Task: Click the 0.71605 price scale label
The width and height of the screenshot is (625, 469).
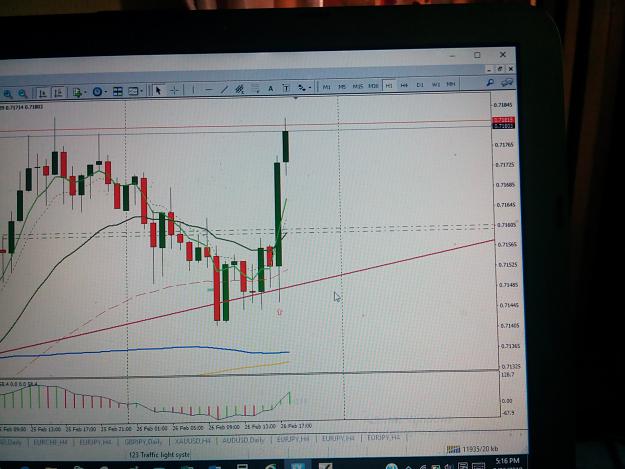Action: [505, 225]
